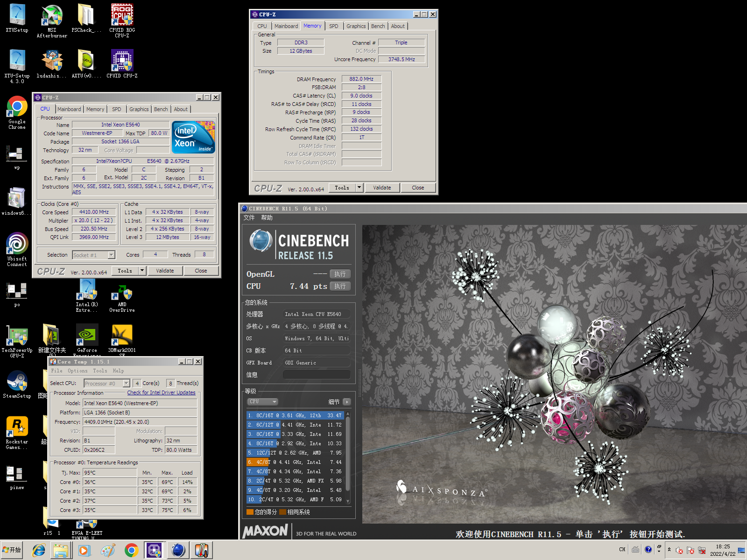Open Processor #0 dropdown in Core Temp

(x=107, y=383)
